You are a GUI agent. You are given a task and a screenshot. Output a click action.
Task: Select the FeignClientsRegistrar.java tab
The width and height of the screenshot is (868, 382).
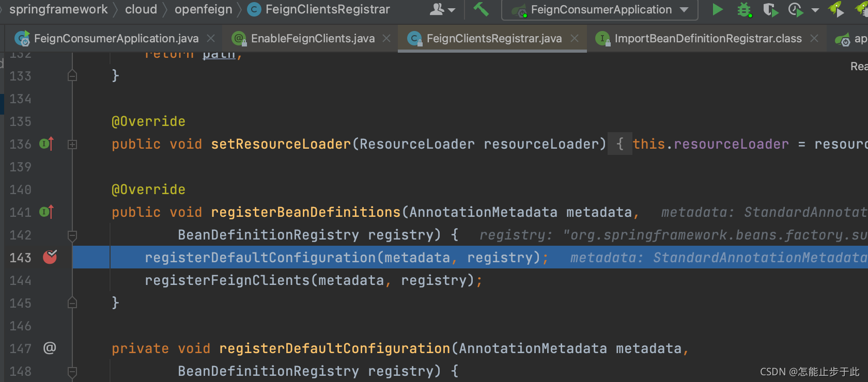point(494,38)
